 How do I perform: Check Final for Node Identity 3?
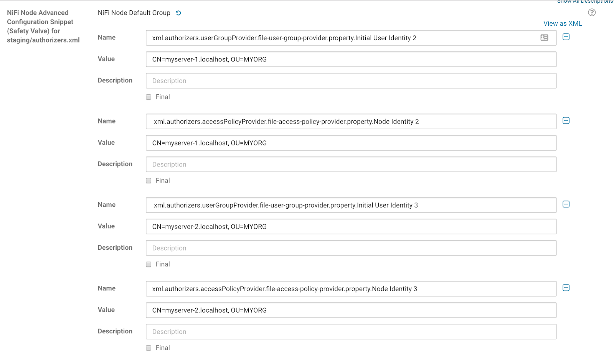point(149,348)
